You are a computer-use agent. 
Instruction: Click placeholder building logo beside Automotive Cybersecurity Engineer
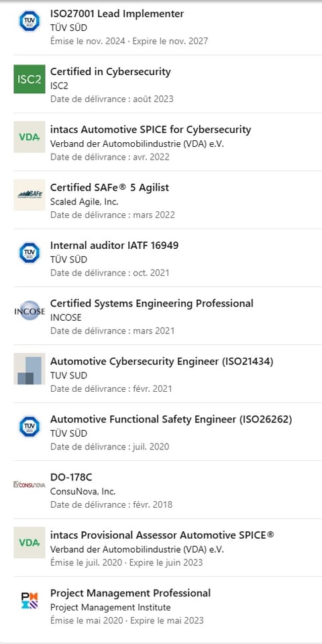(x=29, y=369)
